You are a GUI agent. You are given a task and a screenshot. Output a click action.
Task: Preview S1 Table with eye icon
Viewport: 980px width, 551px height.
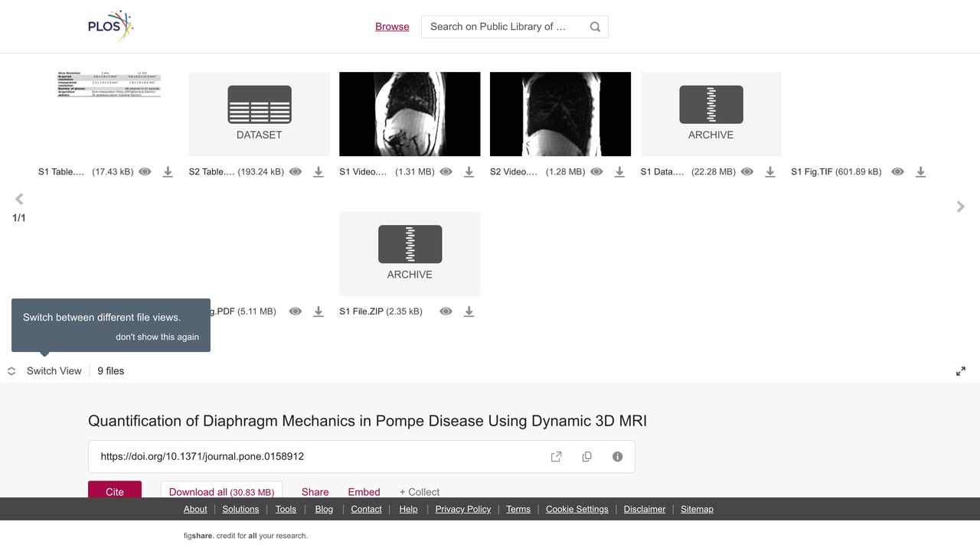click(x=145, y=172)
